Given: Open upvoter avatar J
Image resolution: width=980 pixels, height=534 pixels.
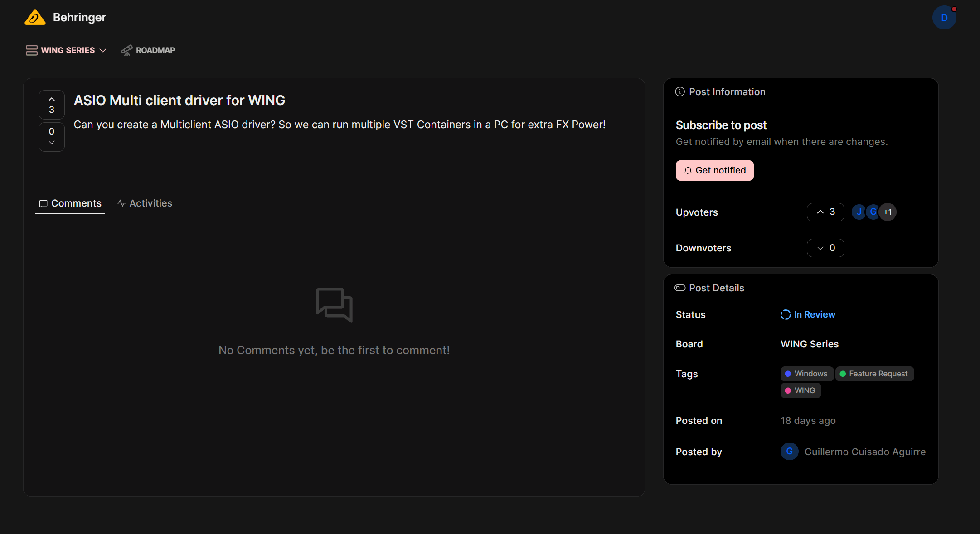Looking at the screenshot, I should (x=859, y=212).
